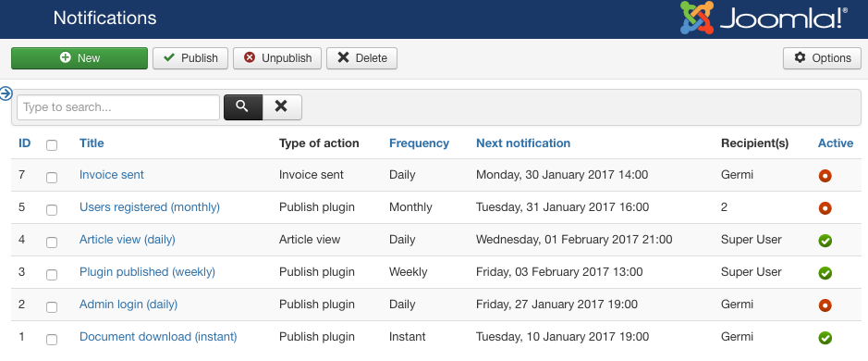This screenshot has height=361, width=868.
Task: Open the Admin login (daily) notification link
Action: coord(128,305)
